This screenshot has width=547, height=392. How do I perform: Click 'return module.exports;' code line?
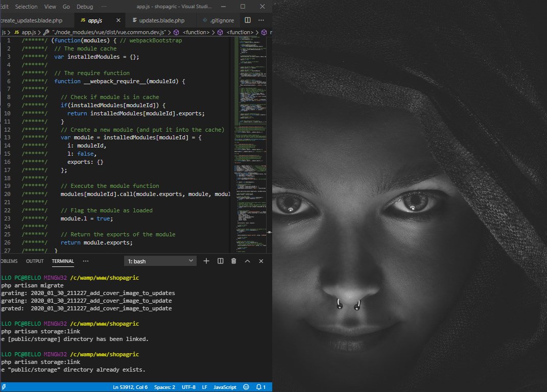coord(97,242)
